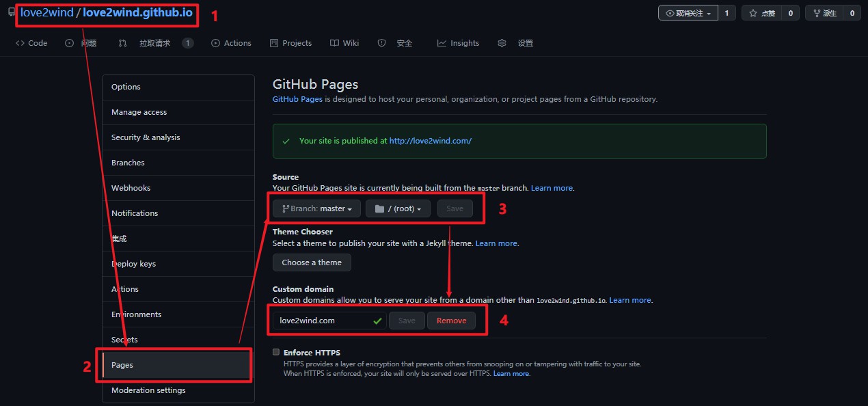
Task: Open Security & analysis settings
Action: point(178,137)
